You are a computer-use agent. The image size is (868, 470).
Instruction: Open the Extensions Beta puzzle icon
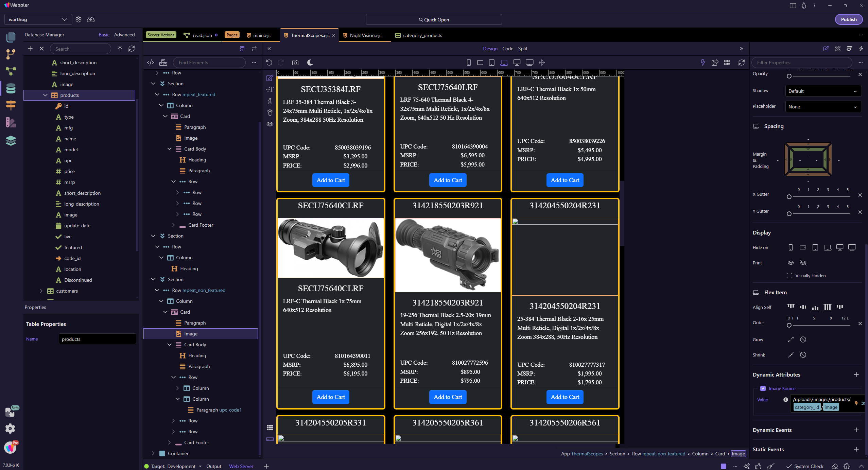tap(11, 412)
